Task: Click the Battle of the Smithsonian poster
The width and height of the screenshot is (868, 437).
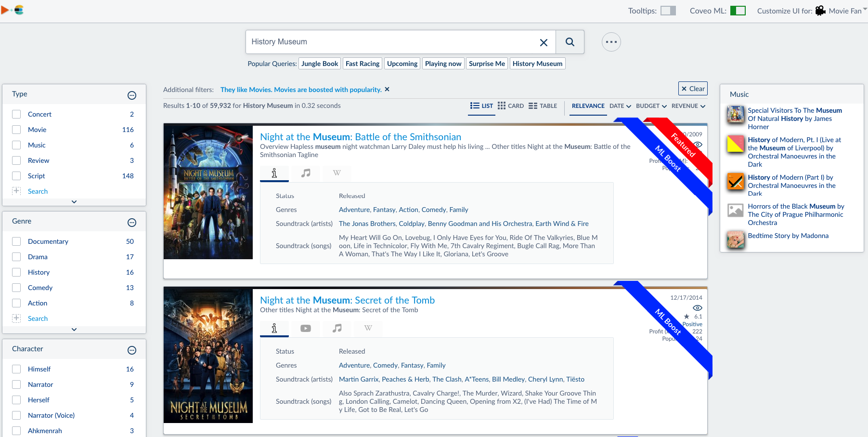Action: pyautogui.click(x=208, y=192)
